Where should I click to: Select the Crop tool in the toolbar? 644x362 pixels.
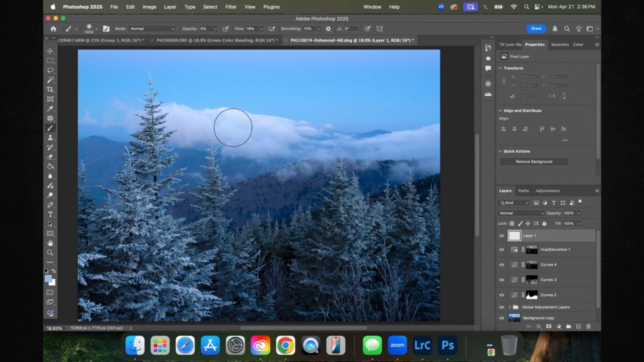pyautogui.click(x=50, y=89)
